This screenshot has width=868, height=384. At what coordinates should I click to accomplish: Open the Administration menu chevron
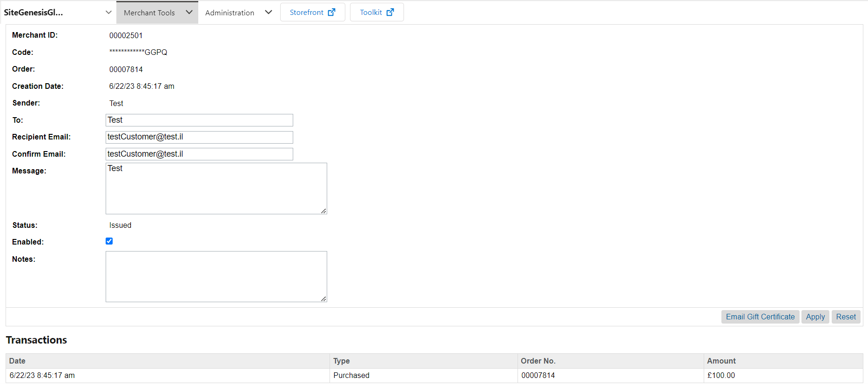click(x=269, y=13)
